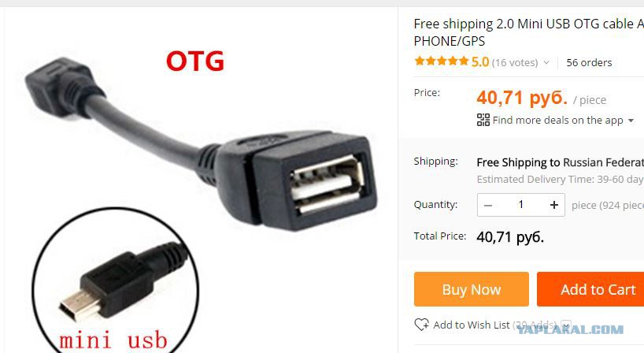Expand the votes rating dropdown arrow

coord(546,62)
